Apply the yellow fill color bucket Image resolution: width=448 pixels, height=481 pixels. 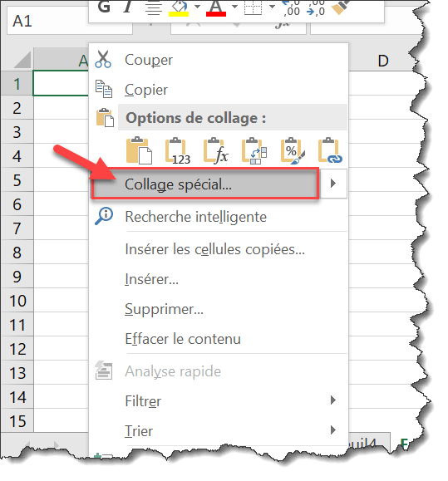coord(179,7)
